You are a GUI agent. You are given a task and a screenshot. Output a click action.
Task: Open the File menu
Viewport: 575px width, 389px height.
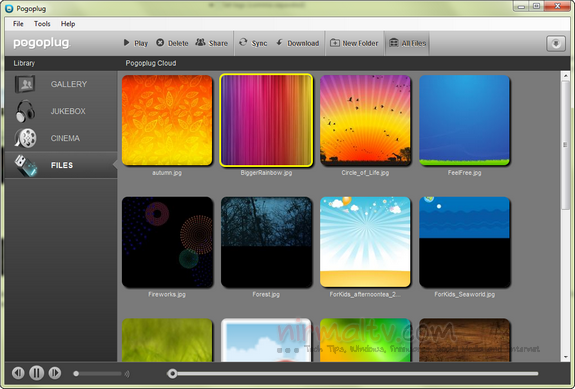tap(18, 24)
